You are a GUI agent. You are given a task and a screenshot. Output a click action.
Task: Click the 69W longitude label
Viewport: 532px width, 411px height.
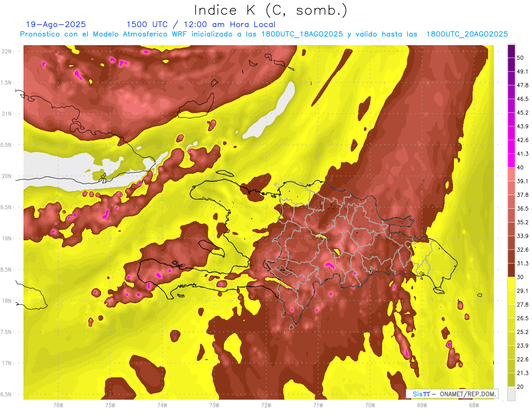[422, 405]
